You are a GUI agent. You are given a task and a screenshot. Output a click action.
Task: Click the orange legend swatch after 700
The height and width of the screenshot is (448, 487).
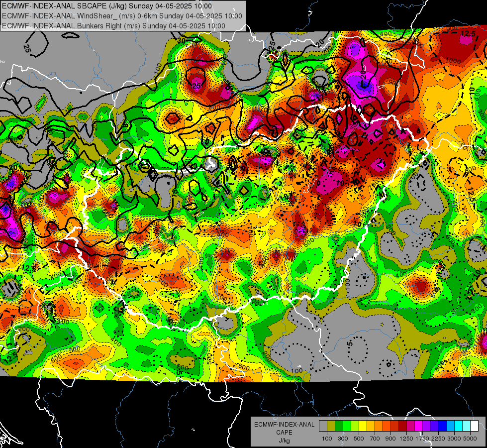pyautogui.click(x=379, y=426)
